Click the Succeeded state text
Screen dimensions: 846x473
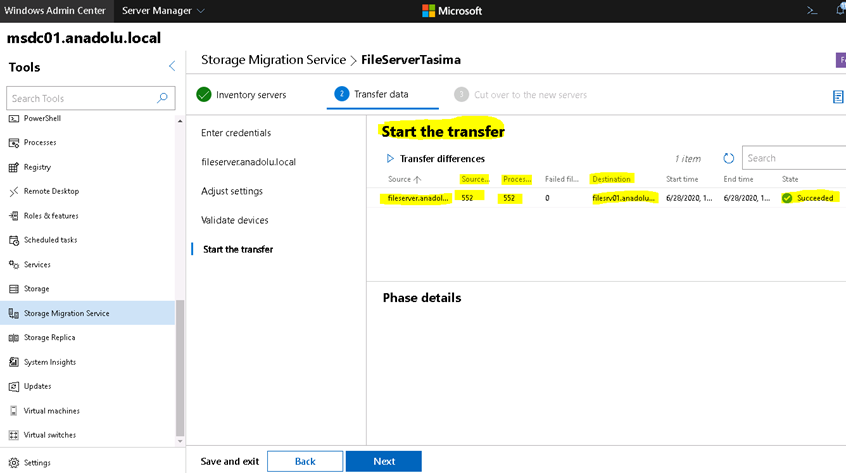[815, 198]
